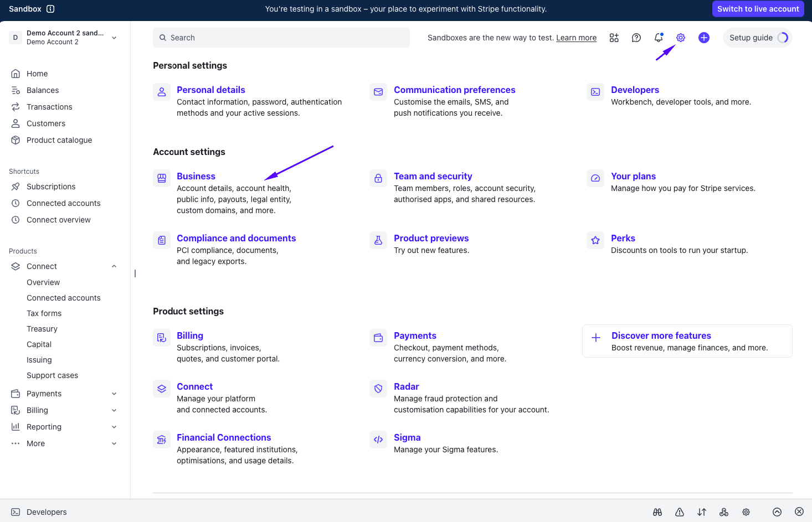Open Transactions in sidebar
The height and width of the screenshot is (522, 812).
tap(49, 107)
